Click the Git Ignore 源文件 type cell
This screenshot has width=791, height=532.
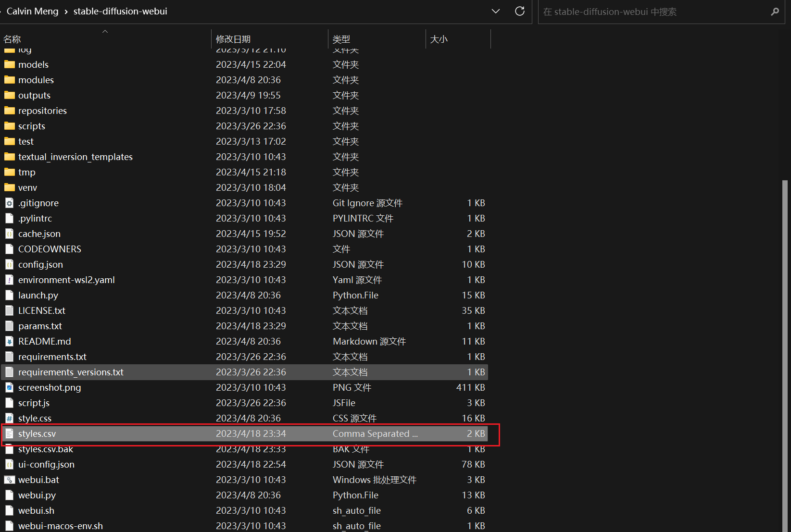click(368, 203)
